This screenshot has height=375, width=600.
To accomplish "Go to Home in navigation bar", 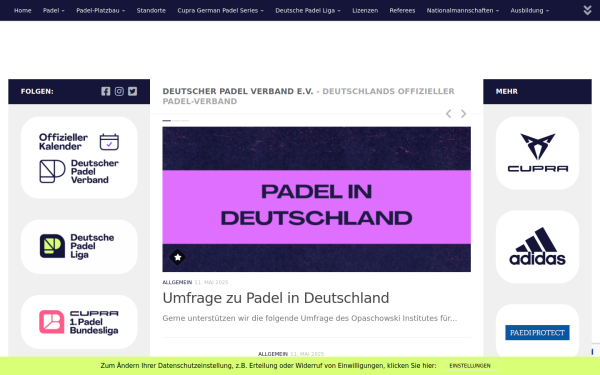I will pos(23,10).
